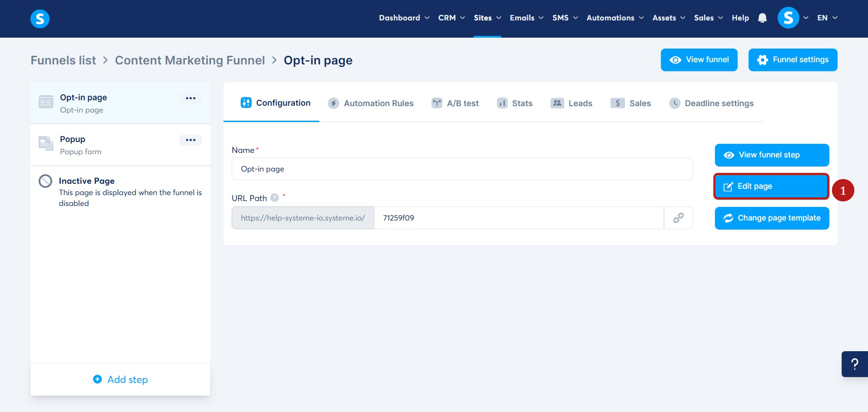Switch to the Automation Rules tab
This screenshot has width=868, height=412.
(x=371, y=103)
